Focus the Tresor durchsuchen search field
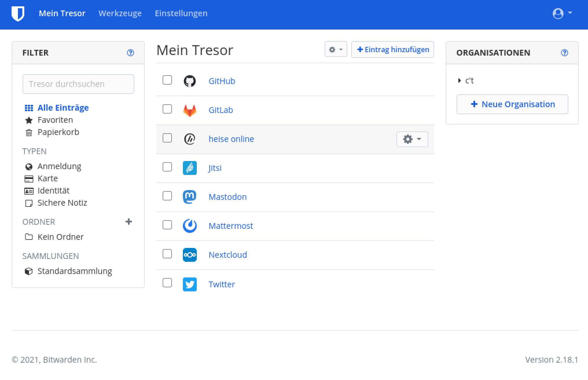This screenshot has width=588, height=380. [x=78, y=84]
